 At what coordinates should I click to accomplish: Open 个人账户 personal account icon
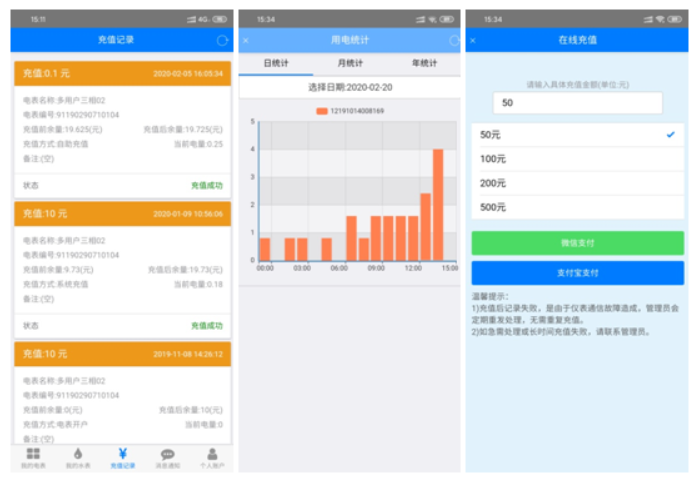pos(211,454)
